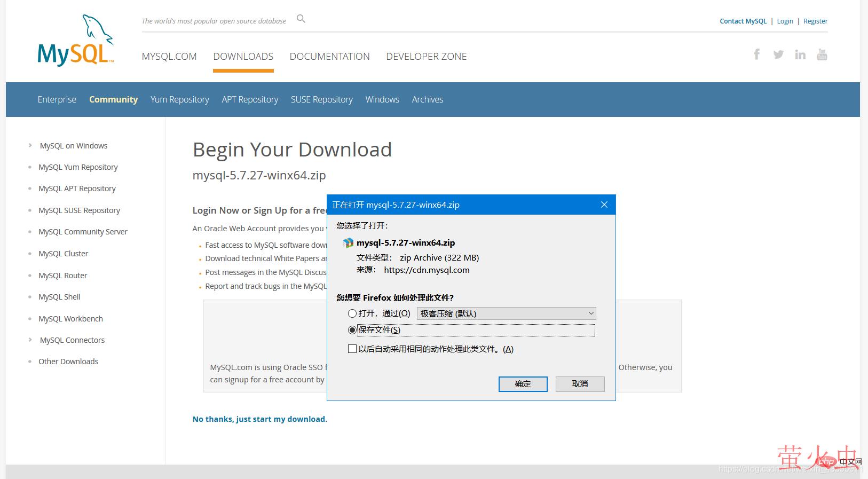Viewport: 868px width, 479px height.
Task: Click the zip file icon in dialog
Action: (348, 243)
